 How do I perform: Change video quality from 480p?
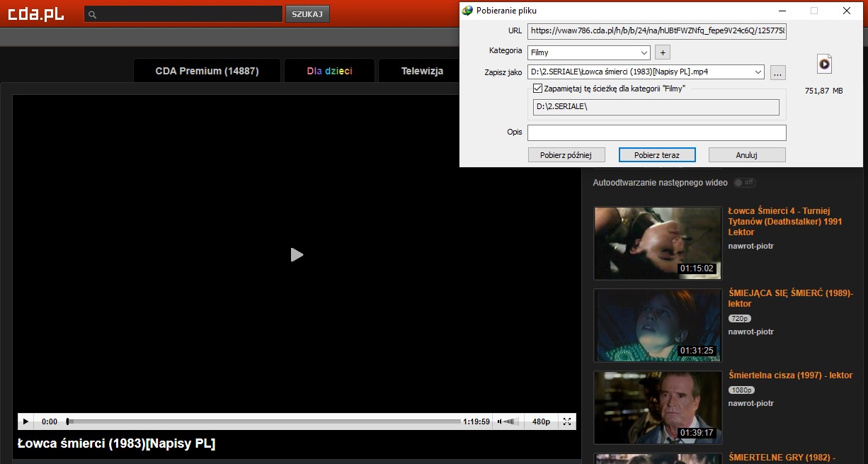click(x=542, y=421)
